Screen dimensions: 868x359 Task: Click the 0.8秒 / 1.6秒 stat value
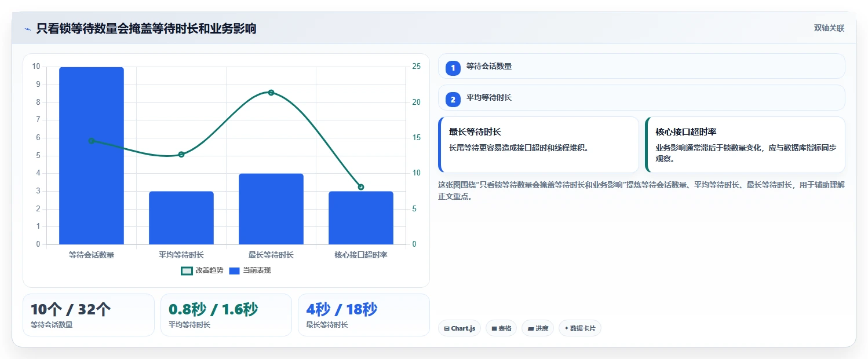[x=213, y=310]
